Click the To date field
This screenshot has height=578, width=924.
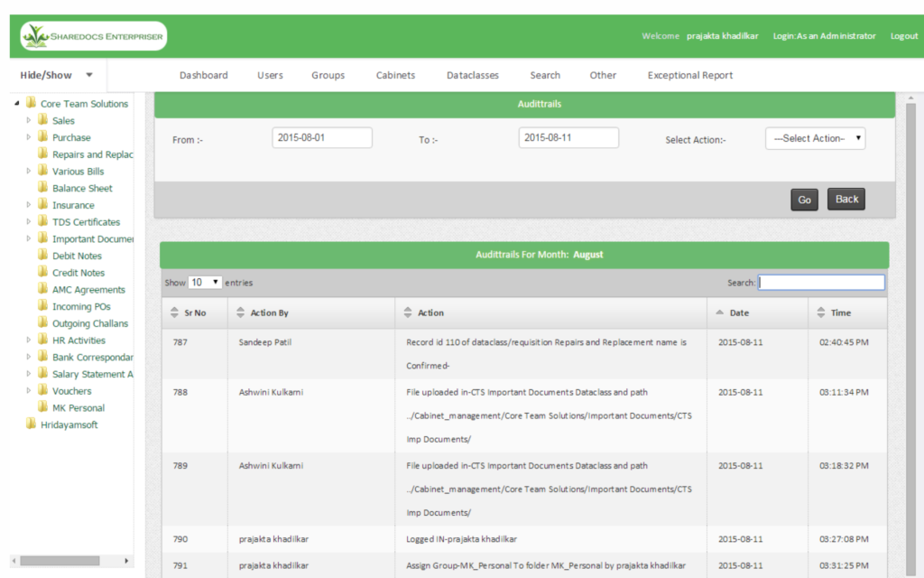568,137
